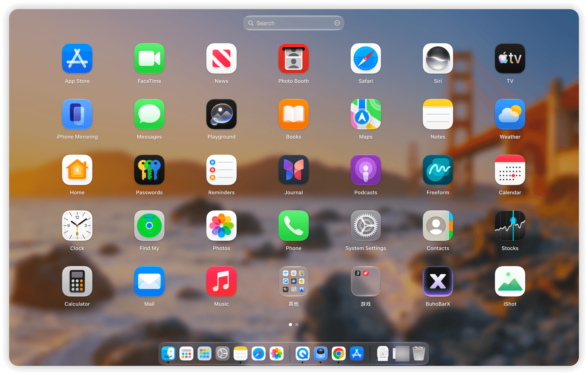The width and height of the screenshot is (588, 375).
Task: Launch Podcasts
Action: click(366, 170)
